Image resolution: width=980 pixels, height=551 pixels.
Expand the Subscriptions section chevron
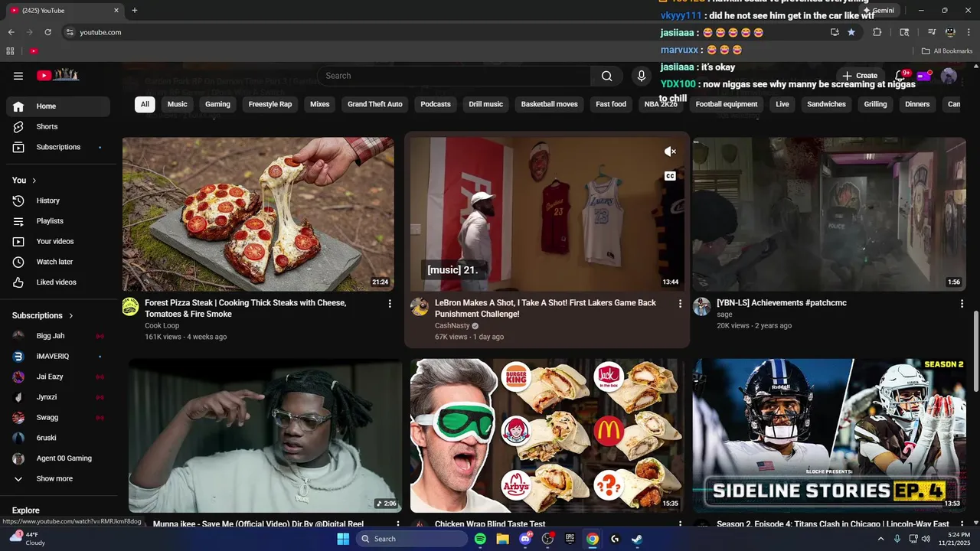(71, 315)
